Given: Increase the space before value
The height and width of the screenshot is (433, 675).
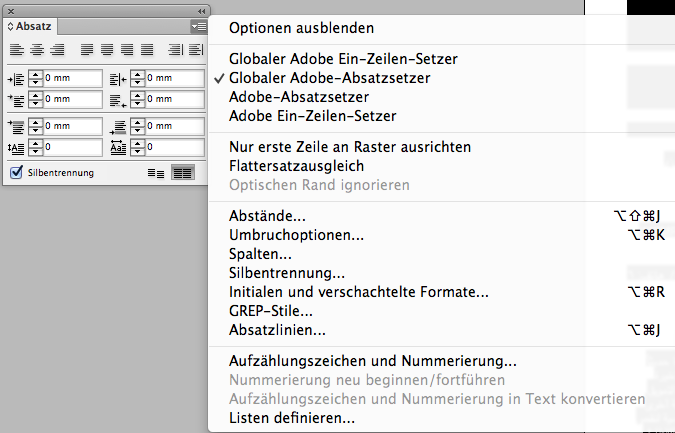Looking at the screenshot, I should (35, 123).
